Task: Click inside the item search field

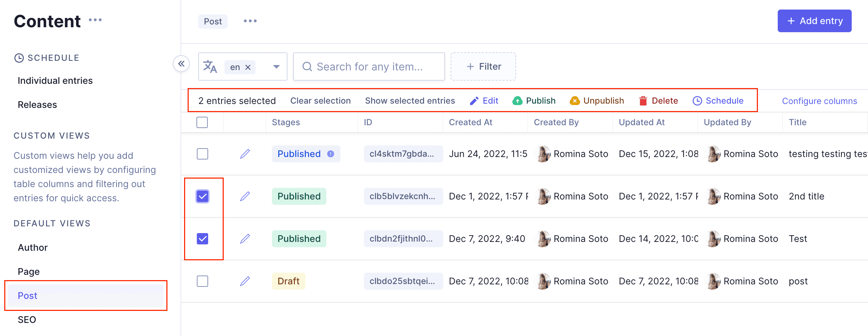Action: 368,66
